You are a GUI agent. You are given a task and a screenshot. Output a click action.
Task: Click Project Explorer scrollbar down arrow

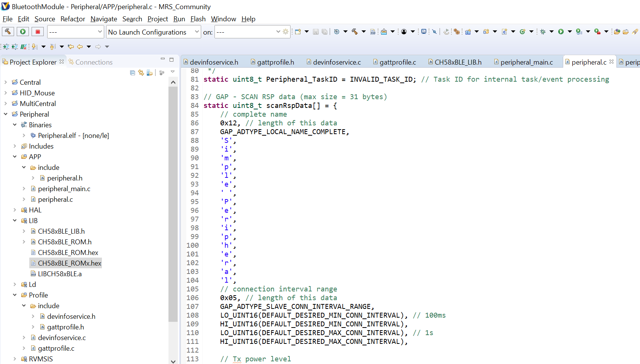pyautogui.click(x=173, y=361)
